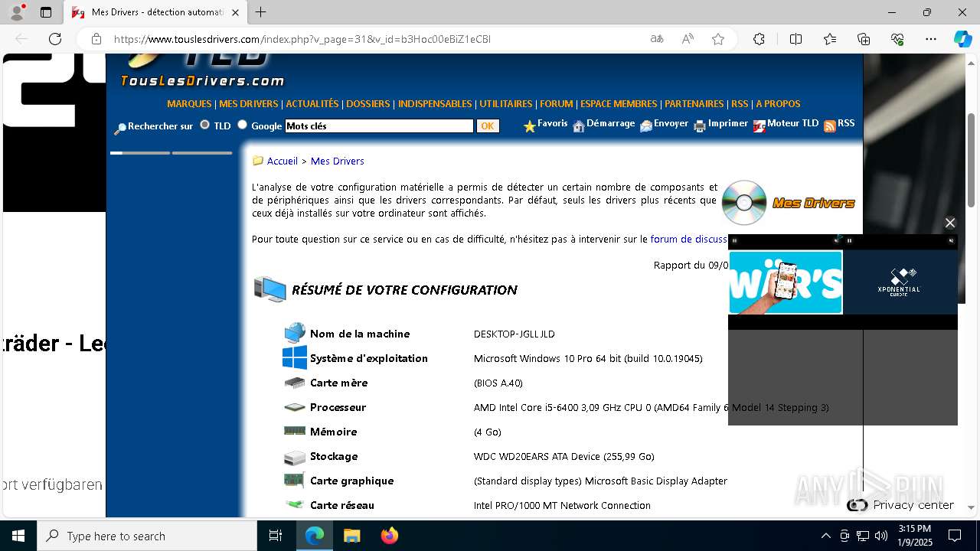Open Edge Settings and more menu

[931, 39]
